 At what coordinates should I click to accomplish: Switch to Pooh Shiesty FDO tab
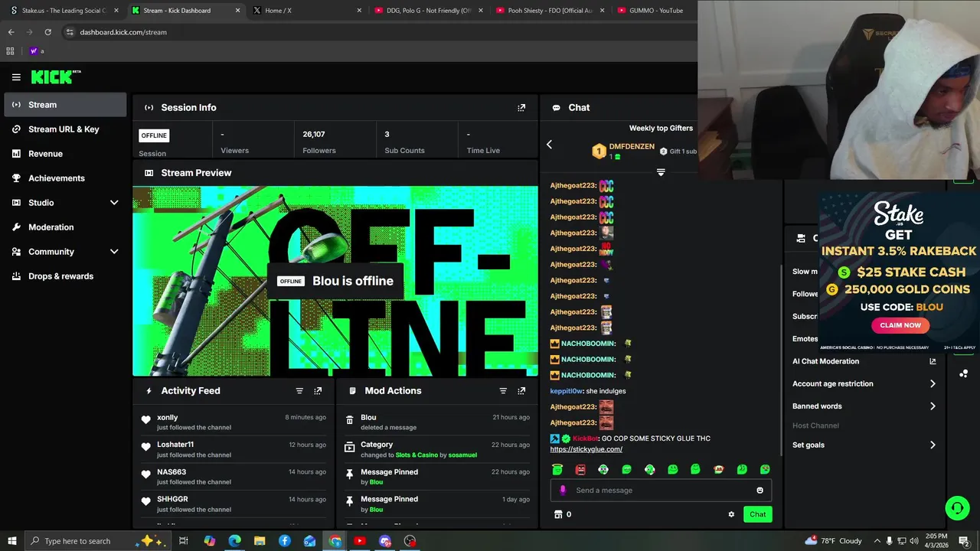(550, 11)
